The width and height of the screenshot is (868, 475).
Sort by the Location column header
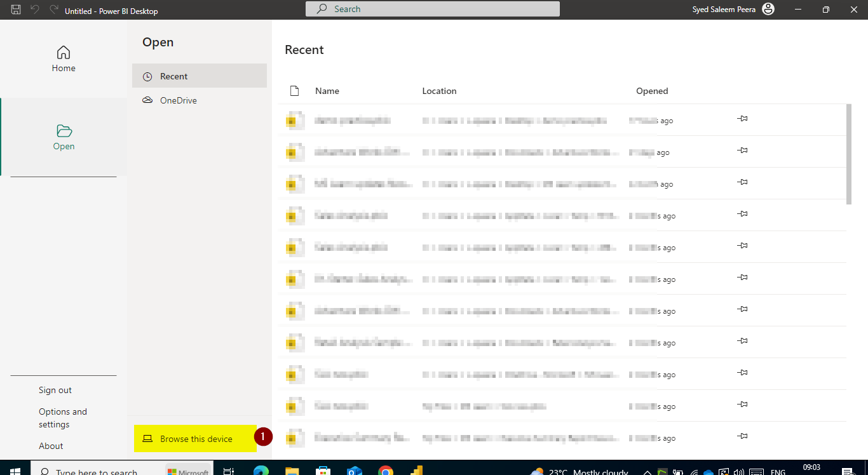(x=439, y=91)
